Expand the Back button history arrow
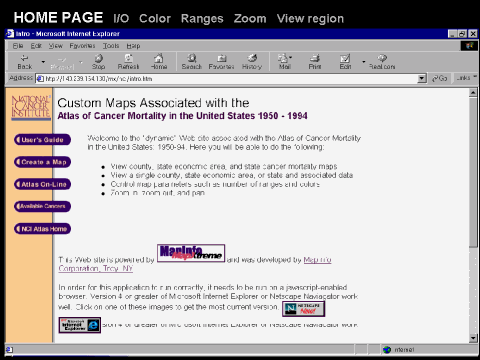This screenshot has height=360, width=480. pos(43,62)
